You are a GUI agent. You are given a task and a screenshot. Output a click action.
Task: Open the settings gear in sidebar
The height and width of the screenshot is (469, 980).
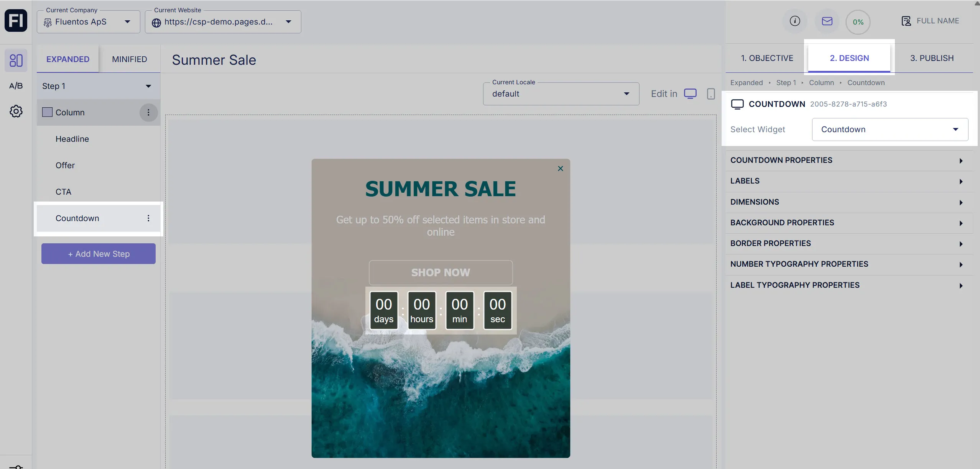15,111
